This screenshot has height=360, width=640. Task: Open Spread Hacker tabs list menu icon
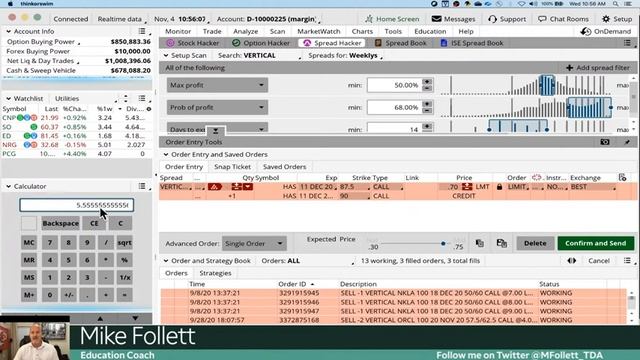pyautogui.click(x=627, y=43)
